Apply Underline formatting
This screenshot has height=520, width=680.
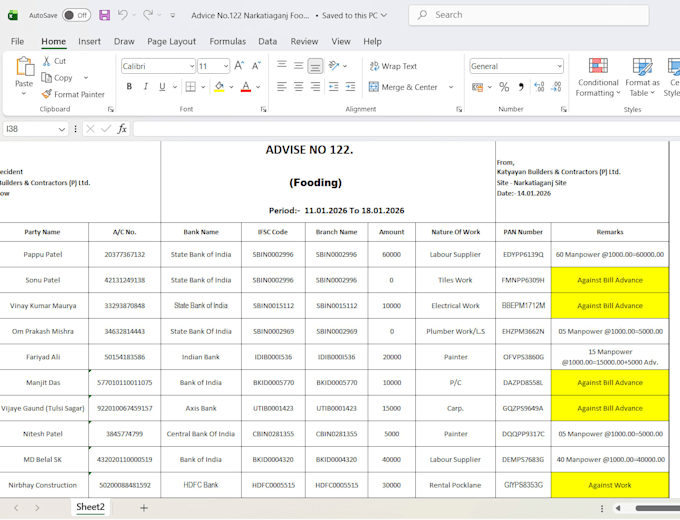(162, 87)
